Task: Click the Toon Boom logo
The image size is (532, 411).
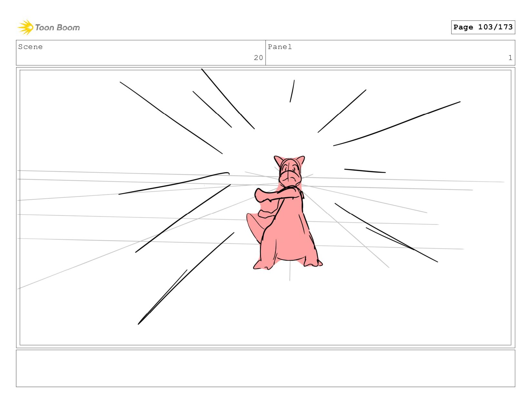Action: coord(48,27)
